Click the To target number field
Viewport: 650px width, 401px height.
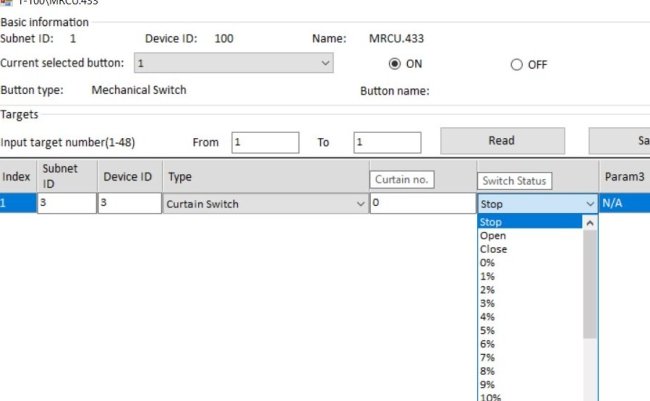386,142
